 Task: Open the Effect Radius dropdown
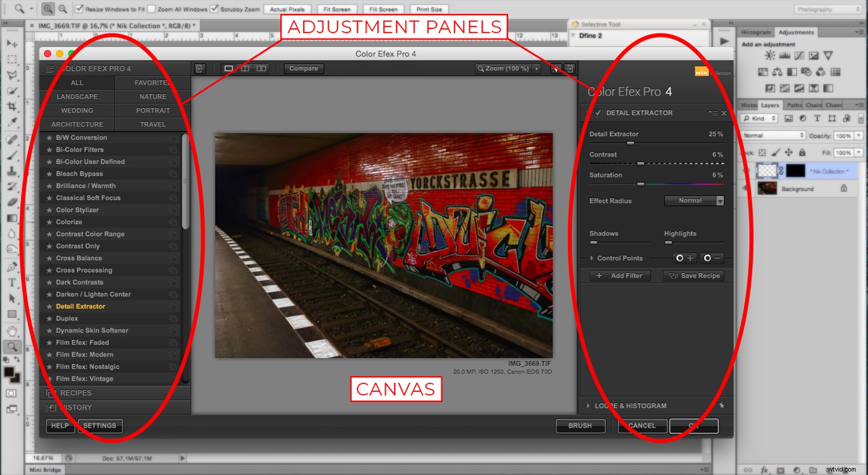click(x=694, y=200)
